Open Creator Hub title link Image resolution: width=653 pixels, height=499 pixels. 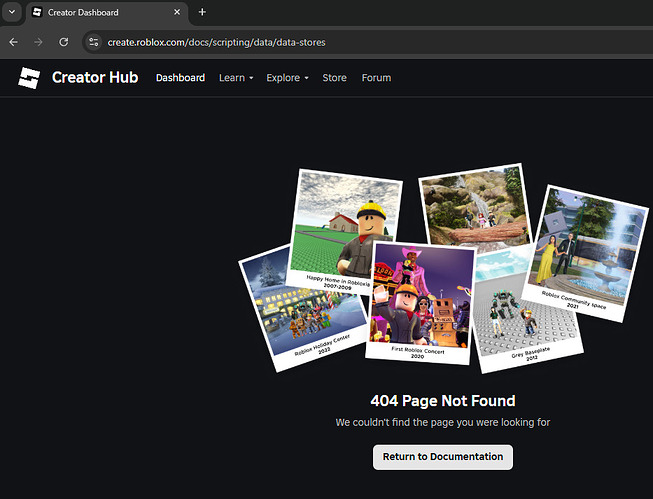pos(95,77)
